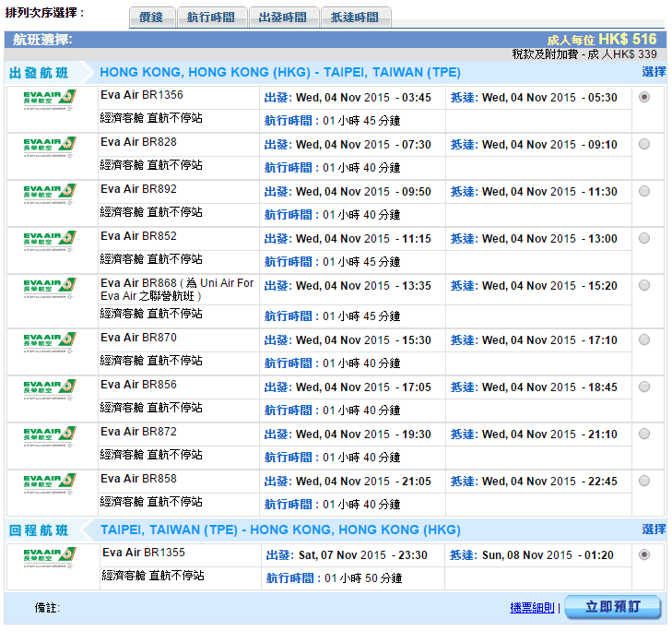Click the EVA Air logo for return flight BR1355
Viewport: 672px width, 631px height.
50,557
